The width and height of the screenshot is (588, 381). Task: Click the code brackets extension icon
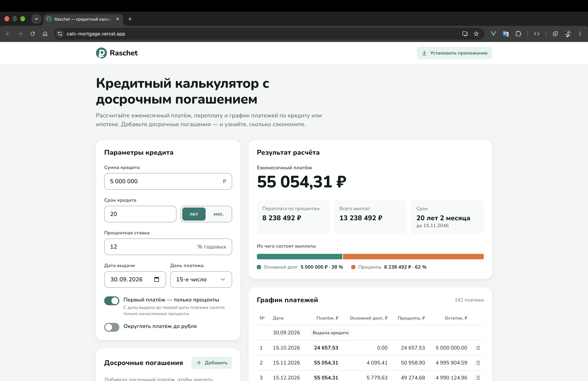tap(537, 34)
